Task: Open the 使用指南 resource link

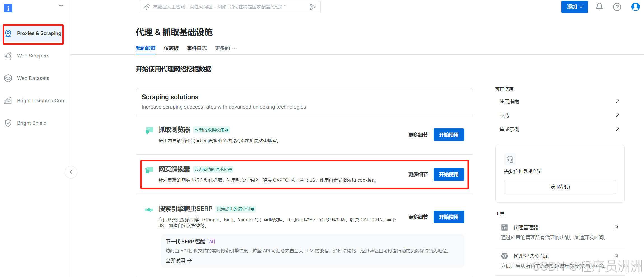Action: point(509,101)
